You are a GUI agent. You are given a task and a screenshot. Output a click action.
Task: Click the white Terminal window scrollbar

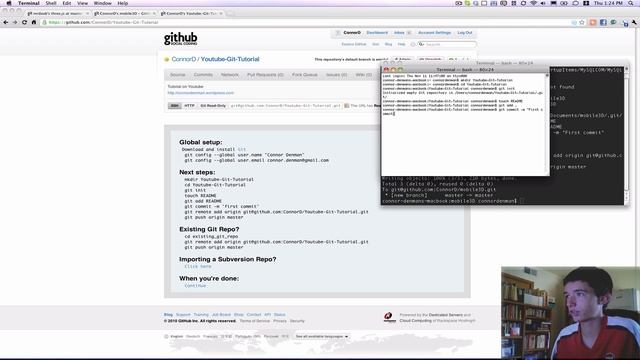pyautogui.click(x=547, y=124)
